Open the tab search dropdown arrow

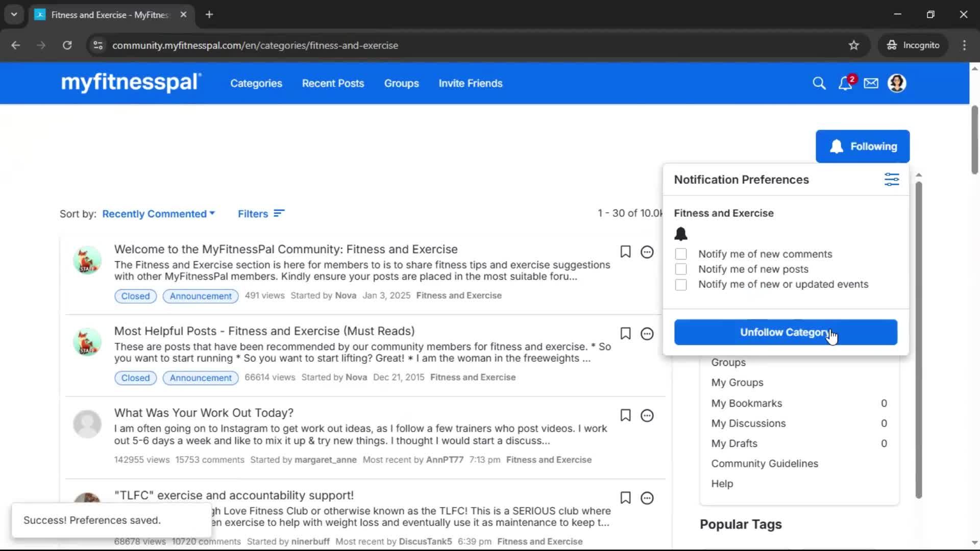tap(14, 14)
